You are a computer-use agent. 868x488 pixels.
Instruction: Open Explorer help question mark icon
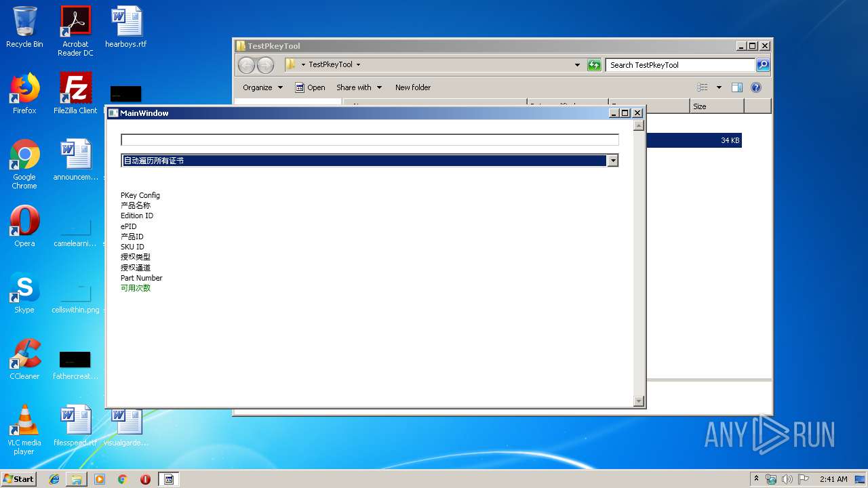(756, 87)
